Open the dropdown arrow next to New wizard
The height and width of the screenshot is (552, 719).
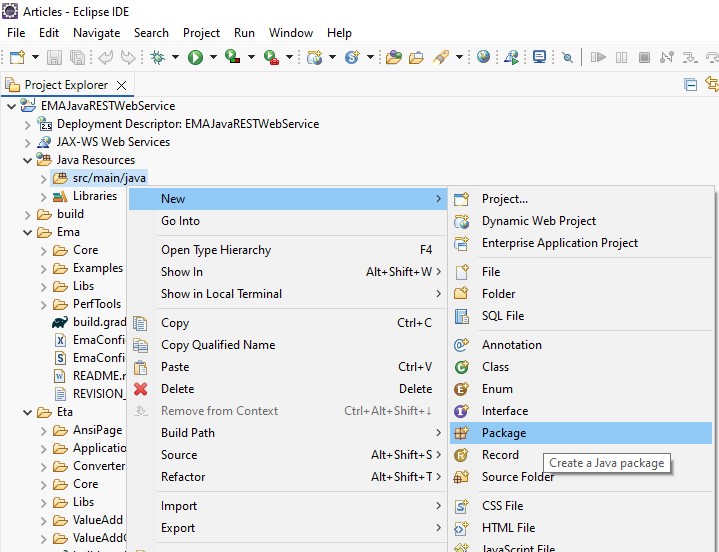tap(35, 57)
